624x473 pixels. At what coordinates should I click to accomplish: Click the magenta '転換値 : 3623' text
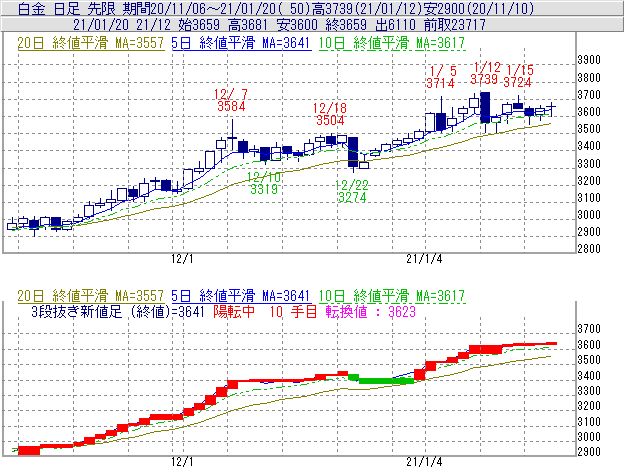pyautogui.click(x=370, y=311)
